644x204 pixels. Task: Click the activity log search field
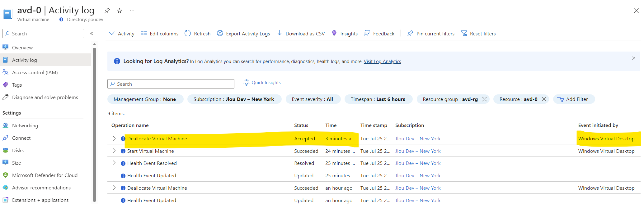pos(171,84)
